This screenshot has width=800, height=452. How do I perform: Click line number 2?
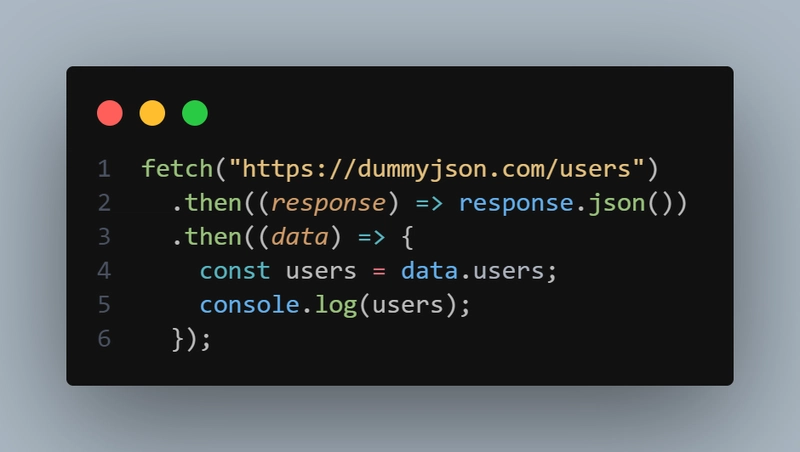point(104,203)
